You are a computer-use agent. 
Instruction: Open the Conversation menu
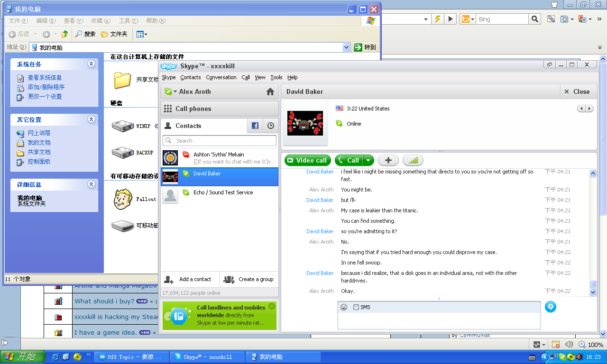(221, 77)
